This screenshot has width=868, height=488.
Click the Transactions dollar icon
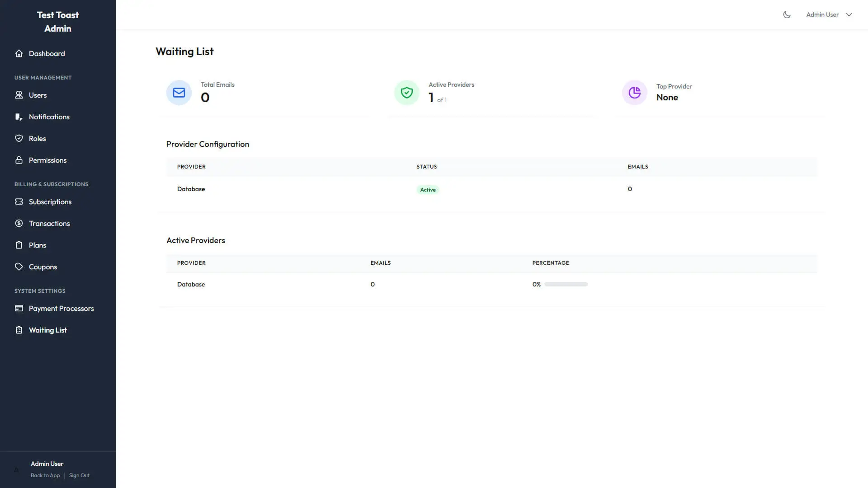(19, 223)
